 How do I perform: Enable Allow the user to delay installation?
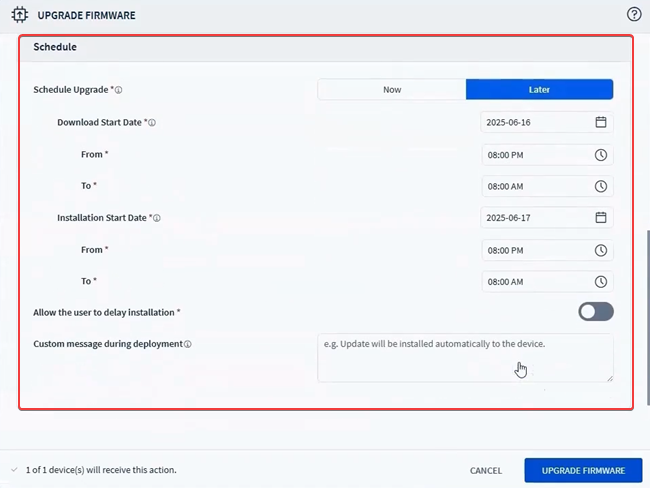coord(595,312)
